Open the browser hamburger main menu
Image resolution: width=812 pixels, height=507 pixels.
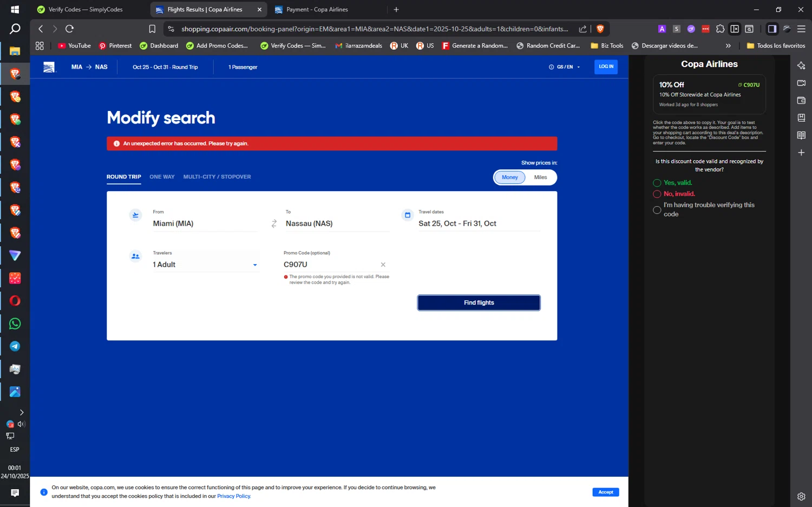(x=801, y=29)
